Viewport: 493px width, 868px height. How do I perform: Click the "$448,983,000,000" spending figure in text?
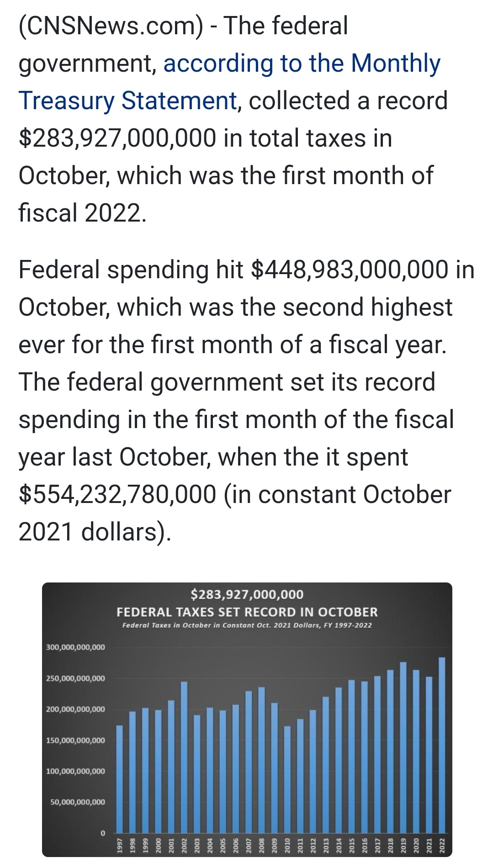pyautogui.click(x=350, y=270)
